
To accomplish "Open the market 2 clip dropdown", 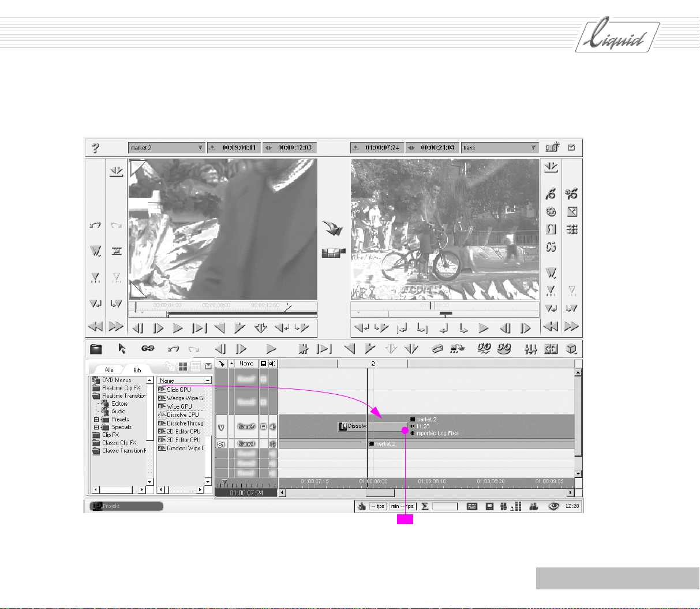I will click(200, 148).
